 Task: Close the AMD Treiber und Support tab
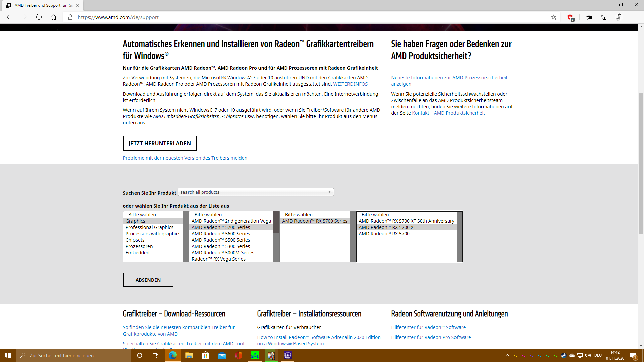point(77,5)
